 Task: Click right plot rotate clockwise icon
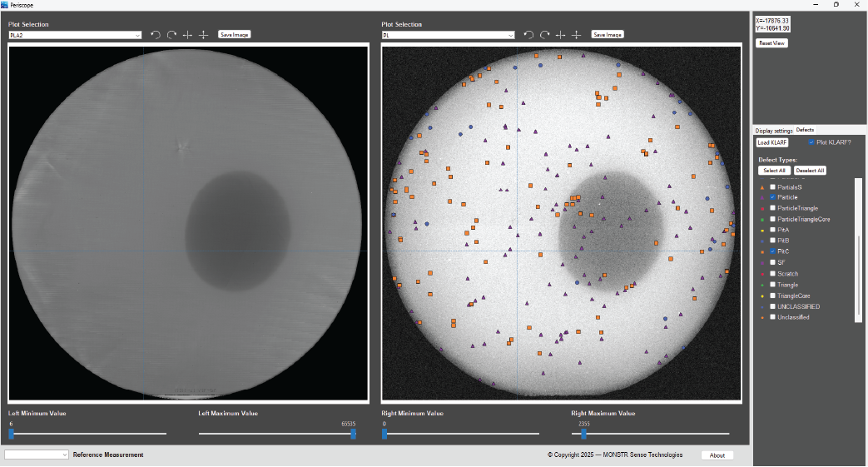pos(544,35)
